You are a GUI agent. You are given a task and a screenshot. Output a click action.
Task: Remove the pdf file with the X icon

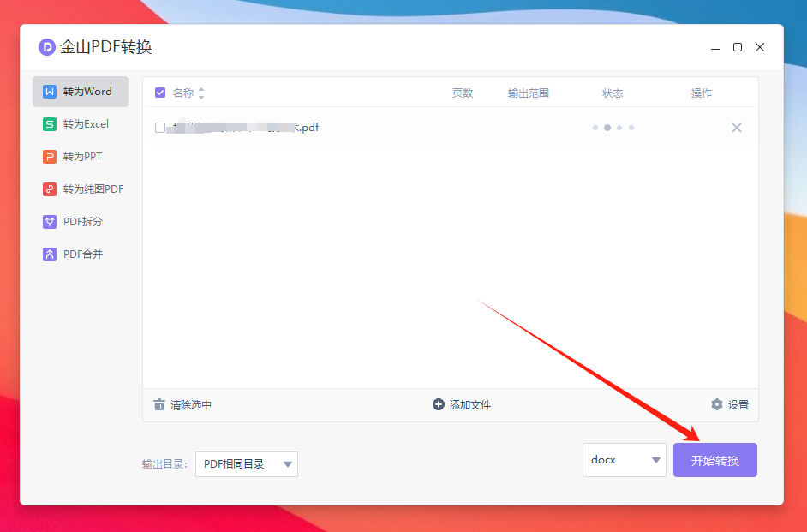[x=737, y=128]
